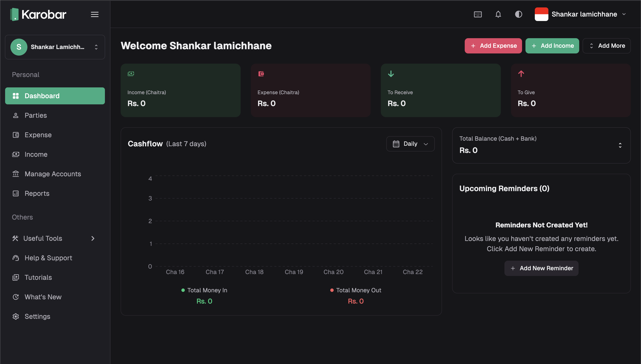Click the user avatar in header

click(541, 14)
